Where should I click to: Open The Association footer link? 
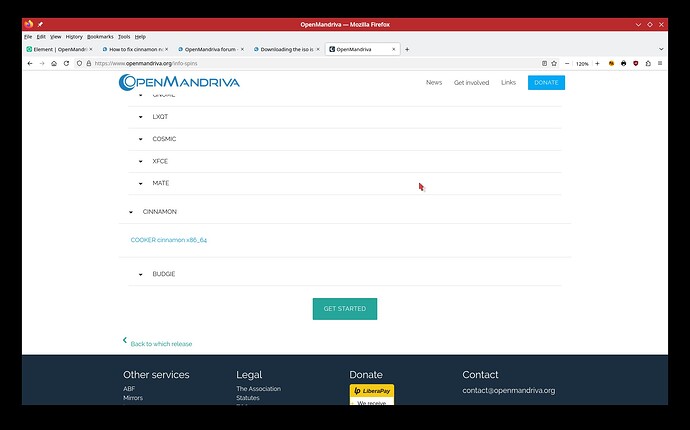[258, 389]
